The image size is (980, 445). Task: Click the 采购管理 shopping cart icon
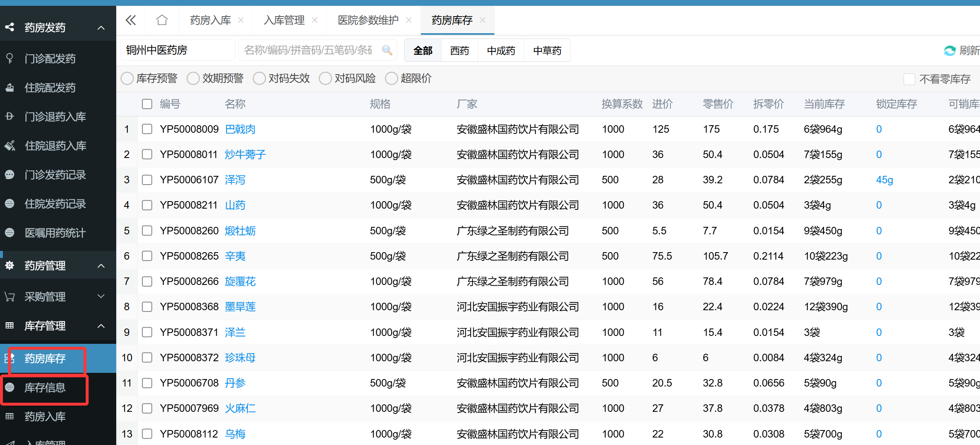point(10,297)
